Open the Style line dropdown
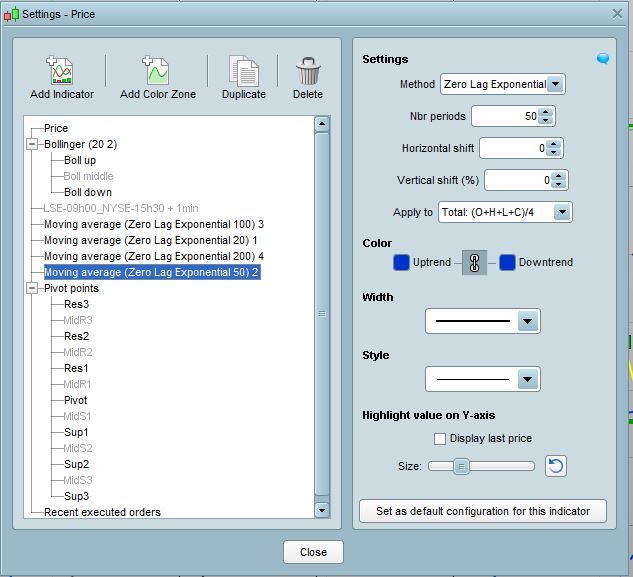The image size is (633, 577). click(x=527, y=379)
